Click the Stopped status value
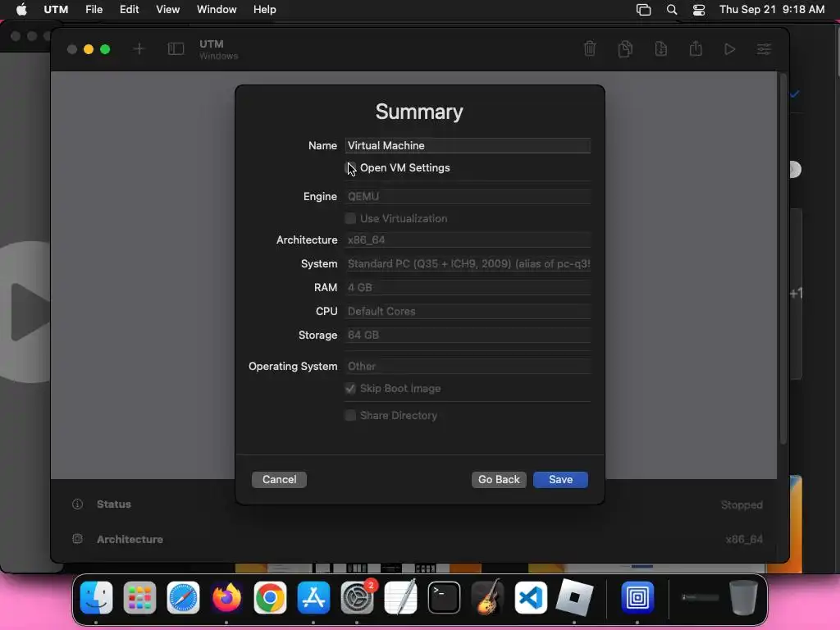Screen dimensions: 840x630 click(742, 504)
